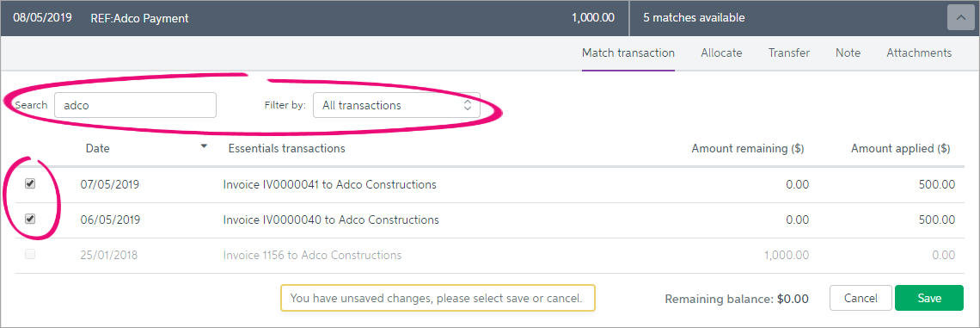The width and height of the screenshot is (980, 328).
Task: Uncheck Invoice IV0000041 checkbox
Action: (30, 184)
